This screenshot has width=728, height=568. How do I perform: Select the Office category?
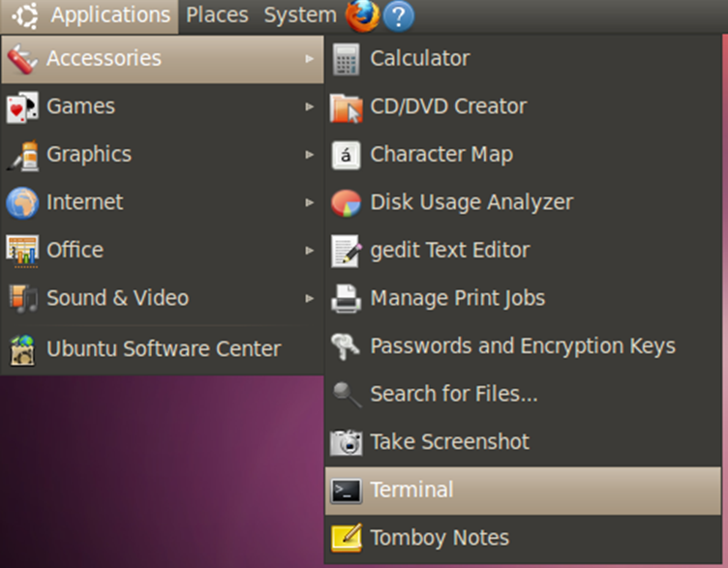(x=75, y=251)
